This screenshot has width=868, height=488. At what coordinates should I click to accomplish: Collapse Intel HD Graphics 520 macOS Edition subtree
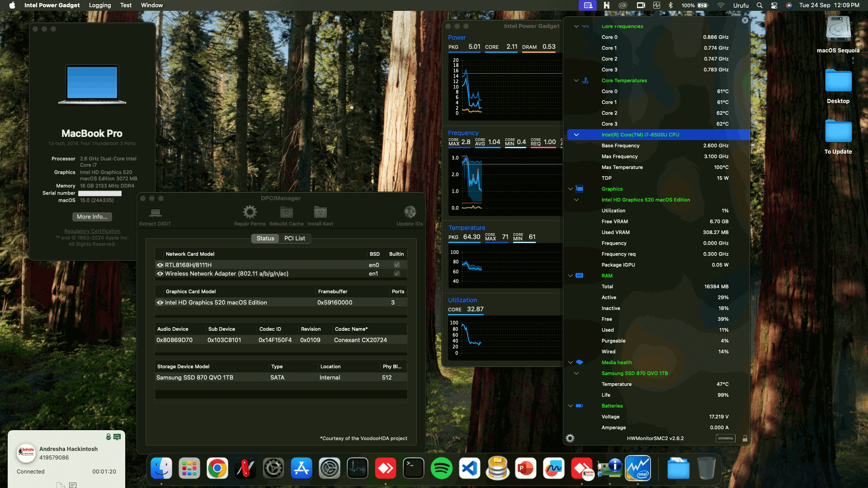[x=576, y=200]
